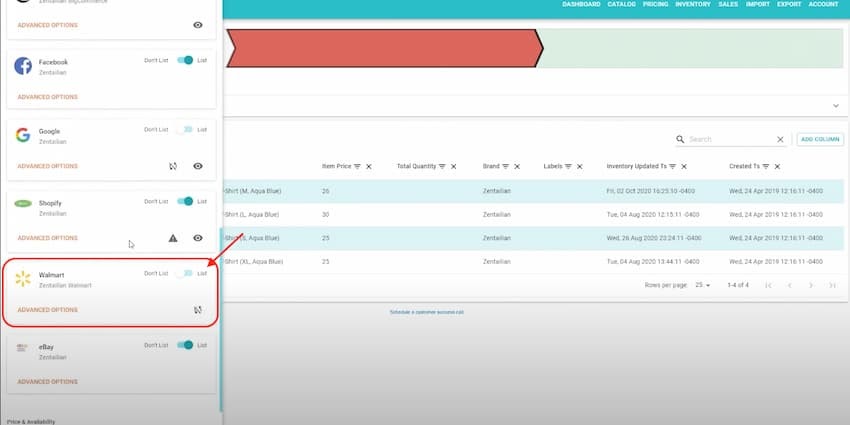Select the T-Shirt (XL, Aqua Blue) row
This screenshot has width=850, height=425.
(x=533, y=261)
